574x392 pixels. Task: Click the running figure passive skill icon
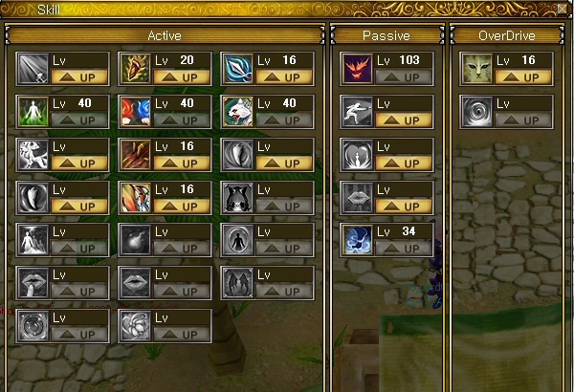[358, 112]
